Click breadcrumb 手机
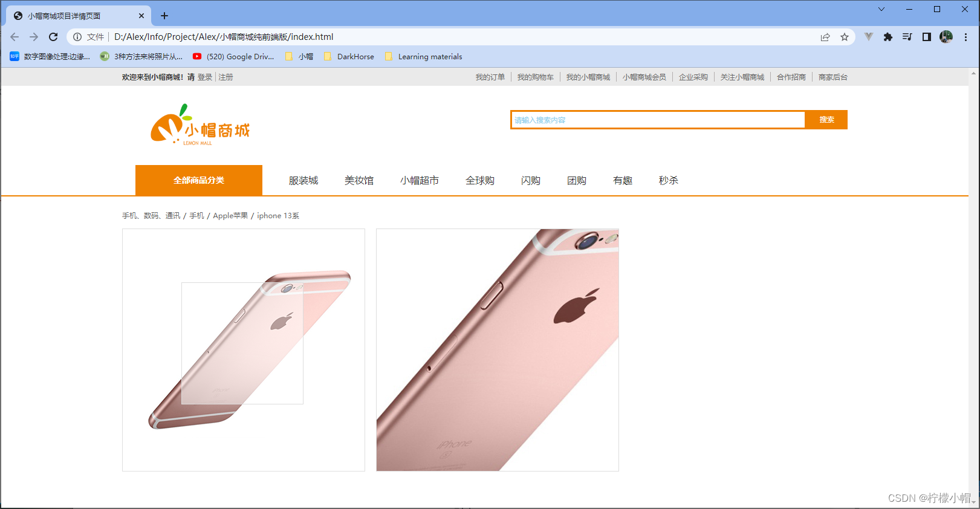This screenshot has height=509, width=980. [x=196, y=216]
